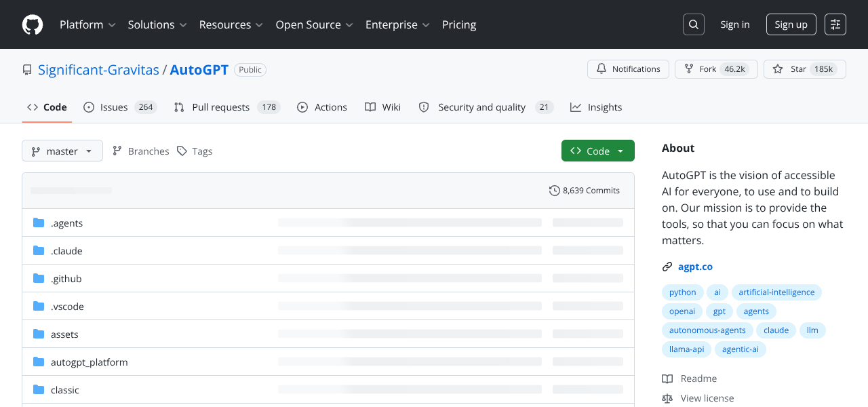
Task: Star the AutoGPT repository
Action: click(804, 69)
